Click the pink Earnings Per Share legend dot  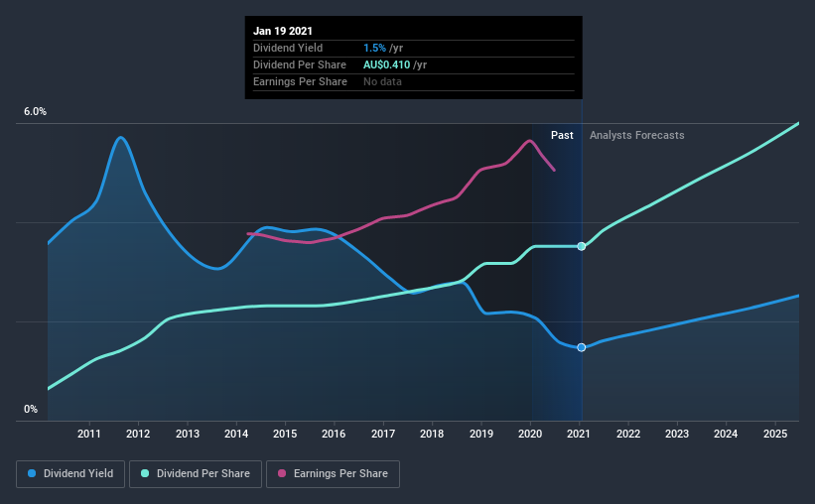282,473
